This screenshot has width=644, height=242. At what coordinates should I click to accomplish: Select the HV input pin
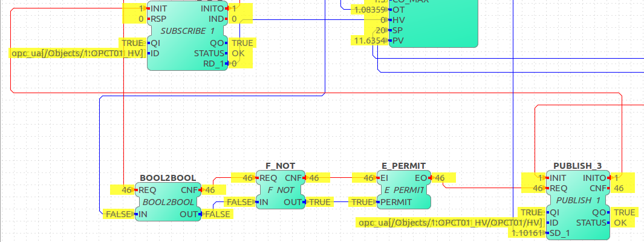399,20
